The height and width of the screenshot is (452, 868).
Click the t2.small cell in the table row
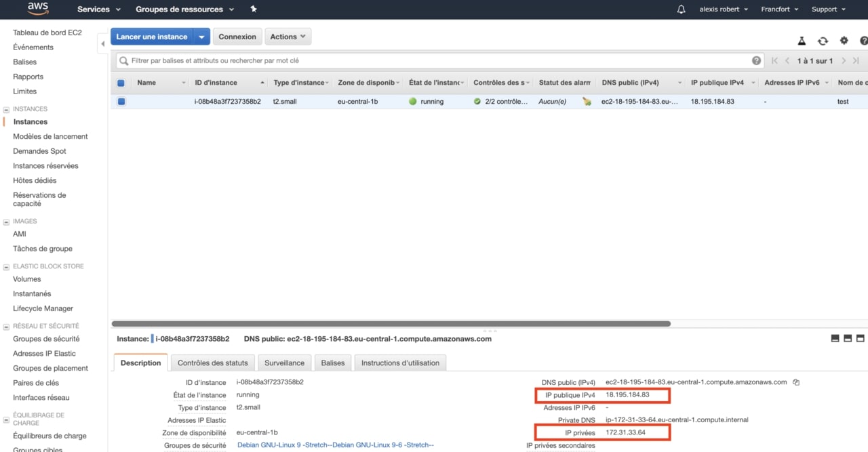285,102
